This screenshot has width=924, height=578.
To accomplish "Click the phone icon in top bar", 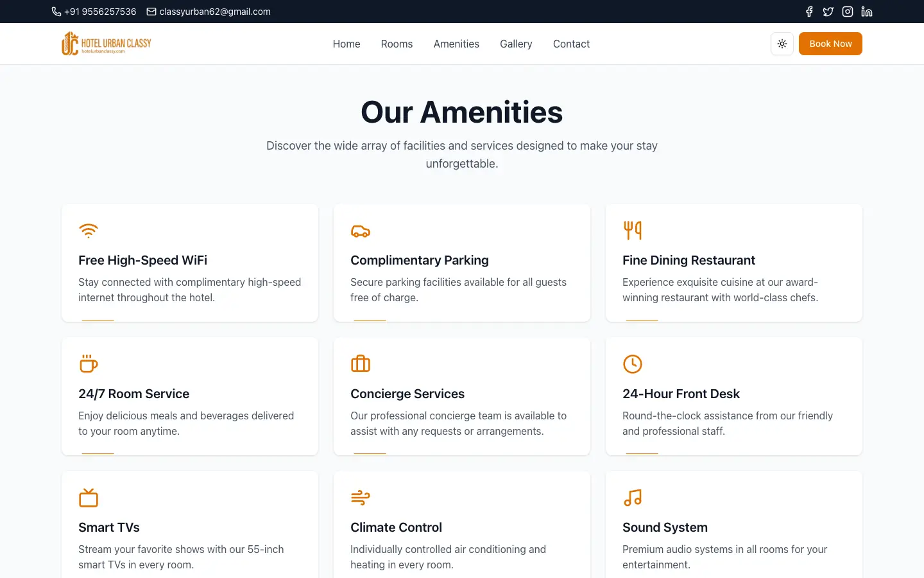I will pos(56,12).
